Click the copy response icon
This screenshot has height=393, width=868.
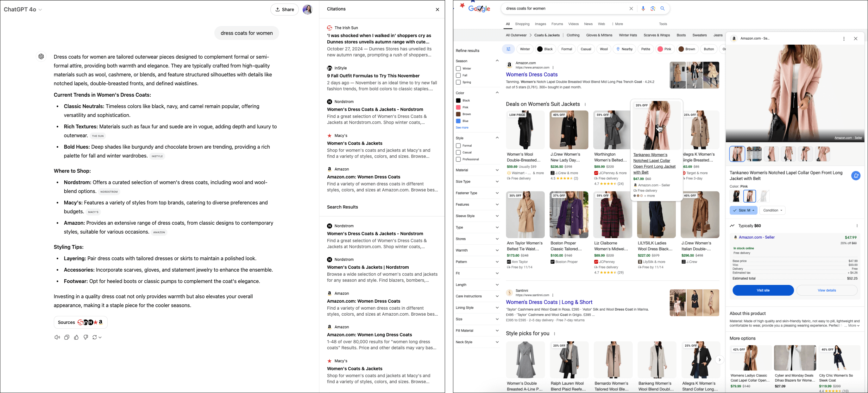(67, 337)
